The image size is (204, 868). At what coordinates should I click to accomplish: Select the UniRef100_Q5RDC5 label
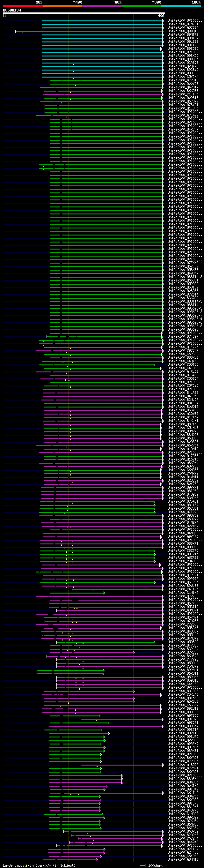pyautogui.click(x=183, y=284)
